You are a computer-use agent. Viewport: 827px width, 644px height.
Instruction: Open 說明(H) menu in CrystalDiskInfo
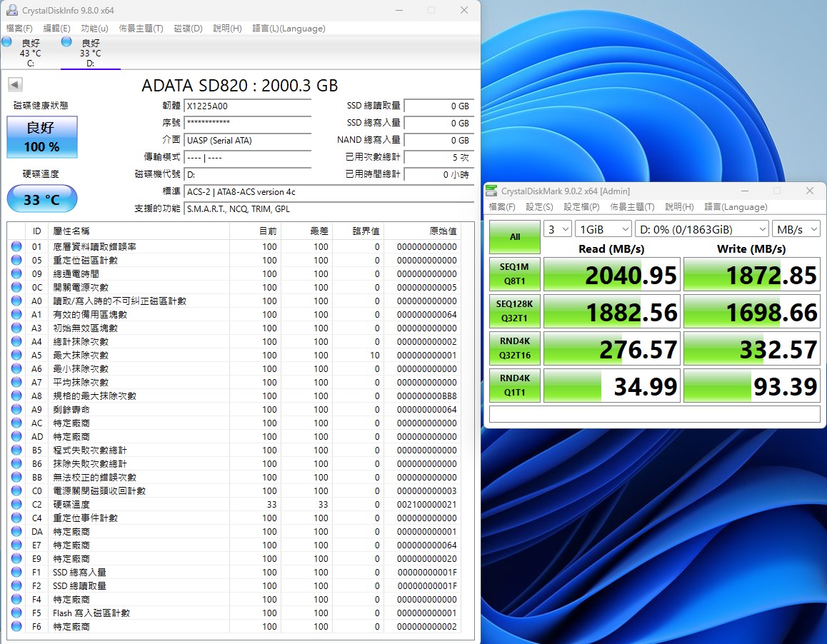coord(227,29)
